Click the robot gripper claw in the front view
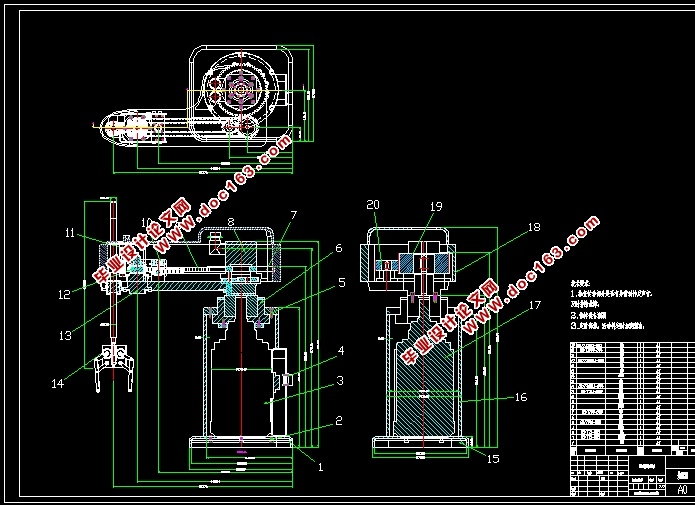 pos(114,367)
